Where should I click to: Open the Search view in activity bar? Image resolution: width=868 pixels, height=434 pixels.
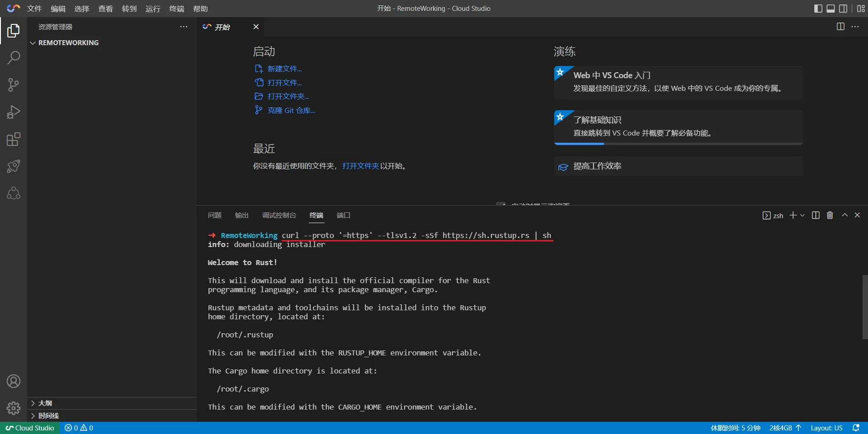coord(14,58)
